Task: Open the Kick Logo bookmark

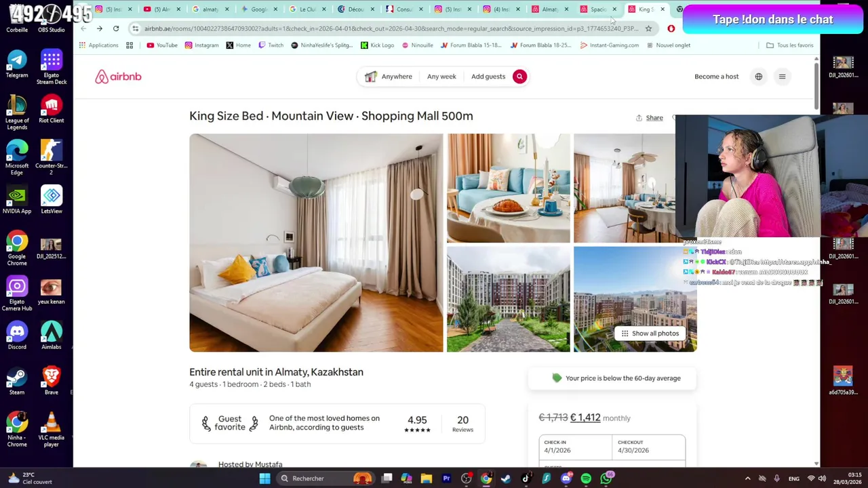Action: click(377, 45)
